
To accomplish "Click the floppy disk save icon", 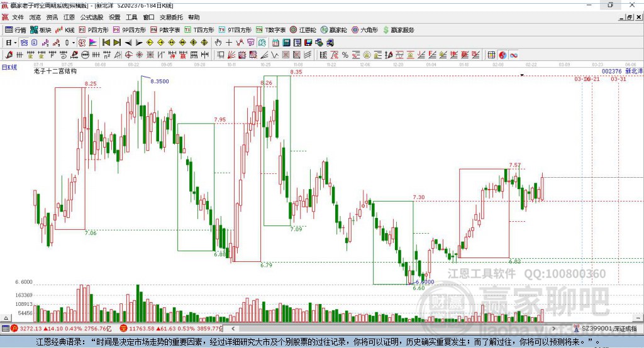I will [x=308, y=43].
